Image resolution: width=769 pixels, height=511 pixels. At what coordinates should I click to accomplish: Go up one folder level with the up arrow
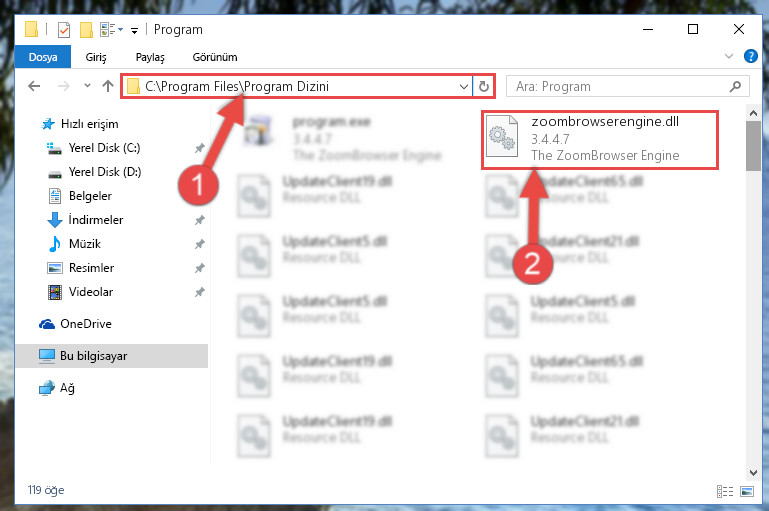[108, 86]
